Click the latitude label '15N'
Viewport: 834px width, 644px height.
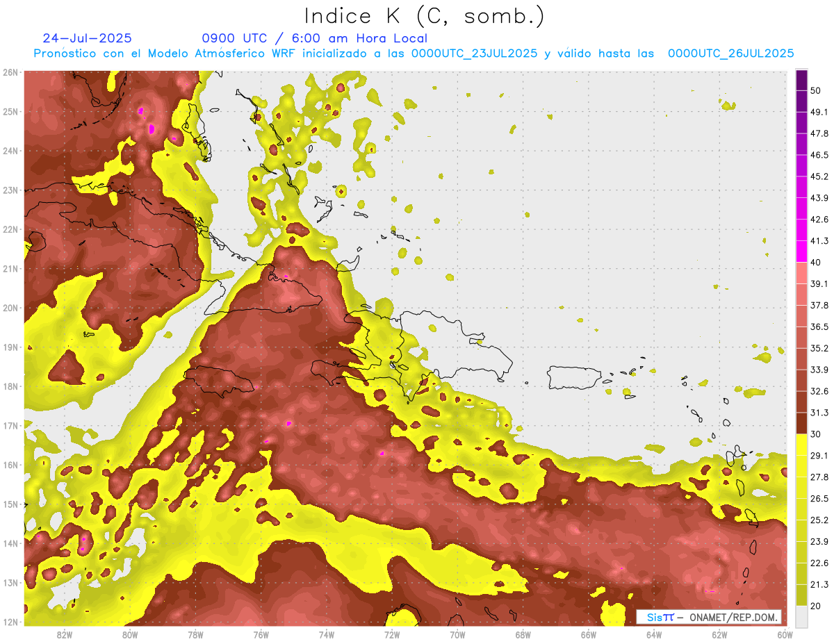10,504
